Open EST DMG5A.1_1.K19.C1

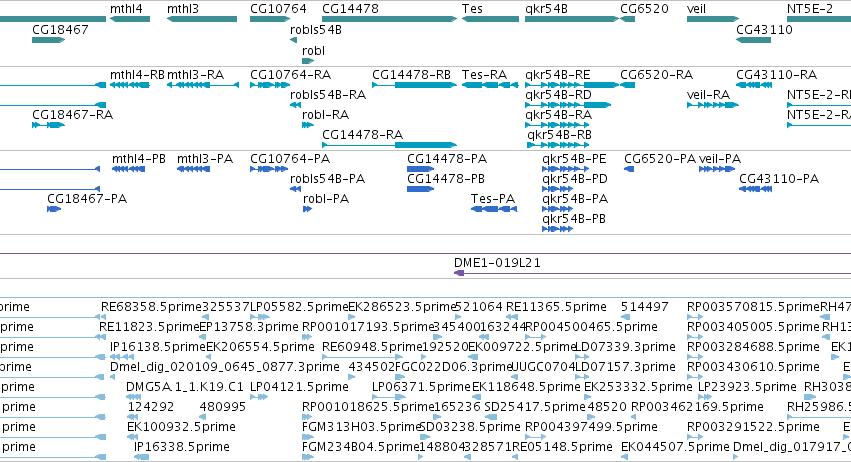pyautogui.click(x=185, y=387)
